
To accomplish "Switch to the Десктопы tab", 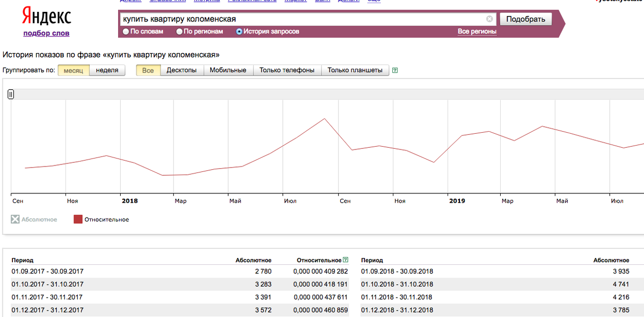I will 181,70.
